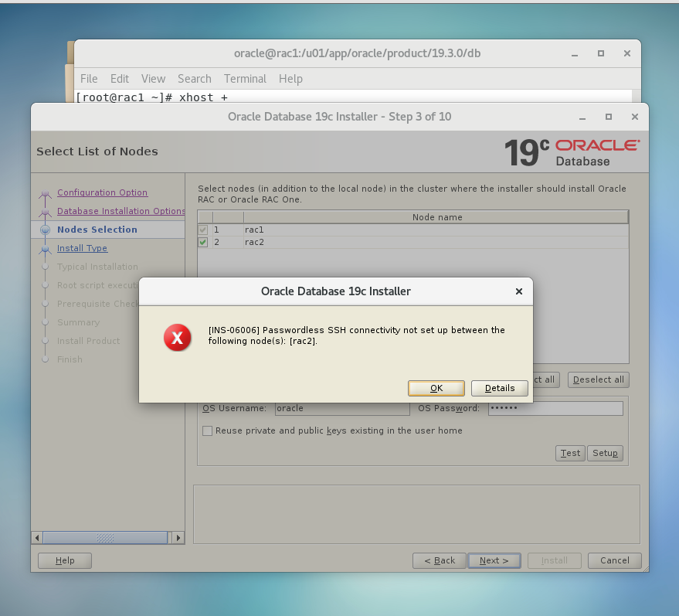Open the Edit menu in the terminal window

point(120,79)
